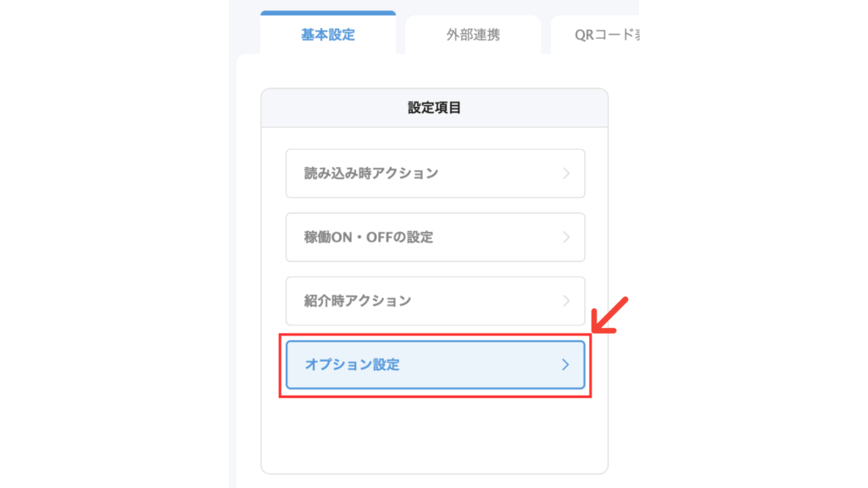Switch to the 基本設定 tab
This screenshot has height=488, width=868.
coord(327,36)
